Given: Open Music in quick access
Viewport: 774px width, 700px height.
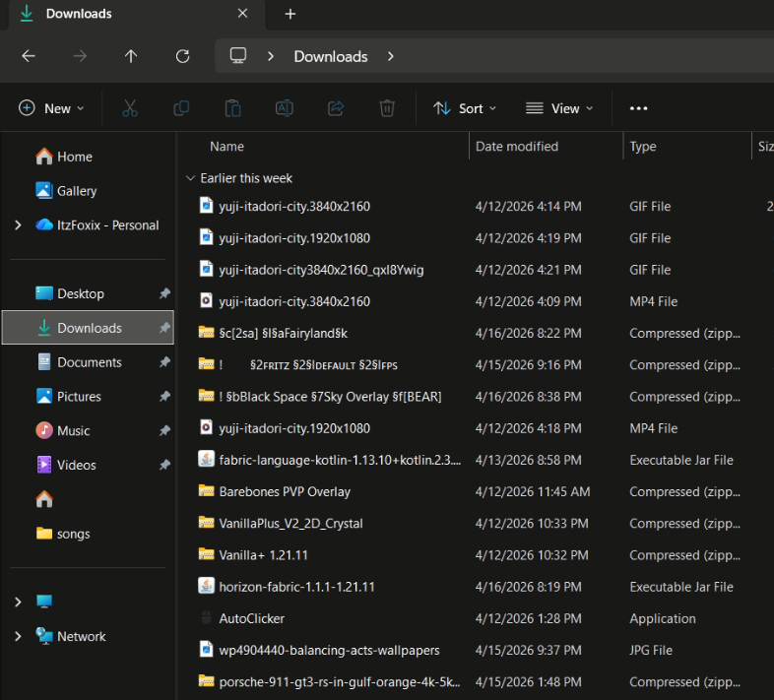Looking at the screenshot, I should point(63,430).
